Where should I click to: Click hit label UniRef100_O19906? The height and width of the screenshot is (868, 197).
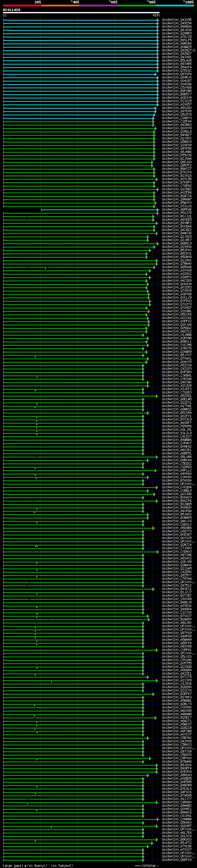177,247
